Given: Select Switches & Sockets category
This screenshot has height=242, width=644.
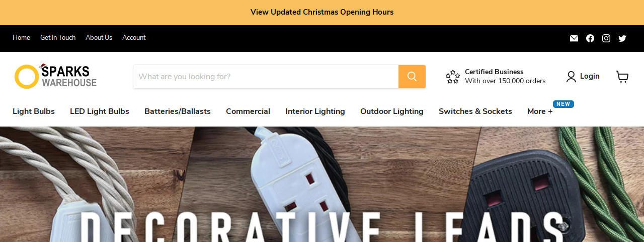Looking at the screenshot, I should pos(475,111).
